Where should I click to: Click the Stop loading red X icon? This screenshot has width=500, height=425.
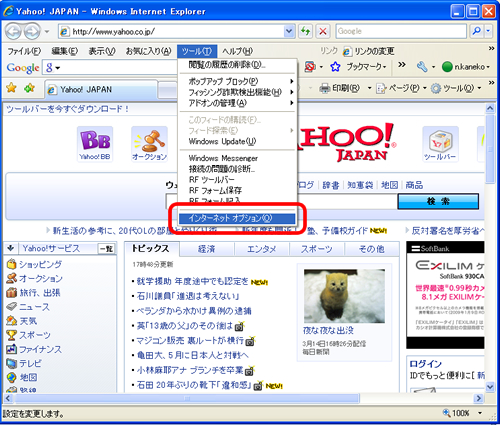(x=323, y=31)
